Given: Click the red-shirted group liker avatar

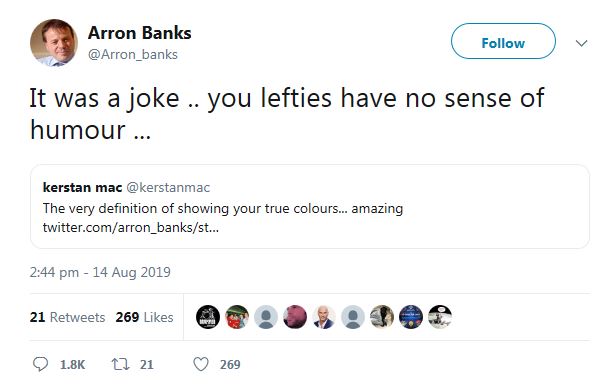Looking at the screenshot, I should tap(237, 317).
